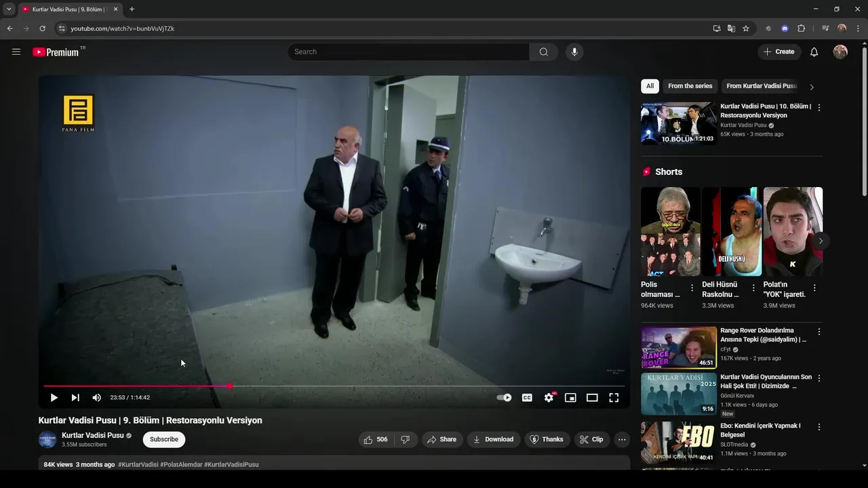Click the #PolatAlemdar hashtag

[181, 464]
